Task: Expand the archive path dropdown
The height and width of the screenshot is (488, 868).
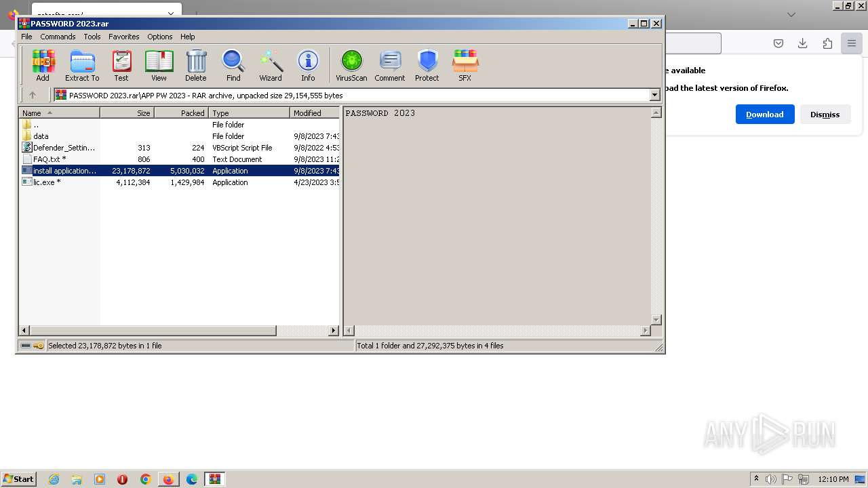Action: coord(655,95)
